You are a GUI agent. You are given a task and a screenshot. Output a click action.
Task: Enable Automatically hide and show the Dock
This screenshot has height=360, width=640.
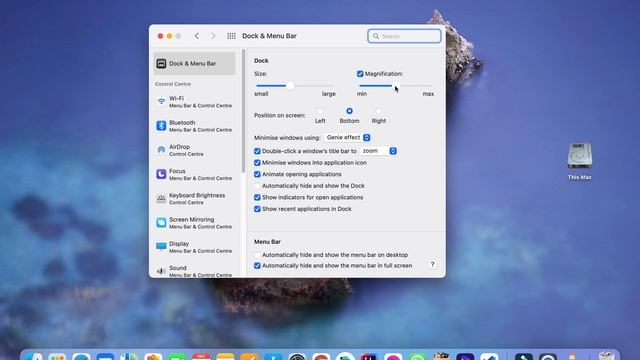[257, 186]
